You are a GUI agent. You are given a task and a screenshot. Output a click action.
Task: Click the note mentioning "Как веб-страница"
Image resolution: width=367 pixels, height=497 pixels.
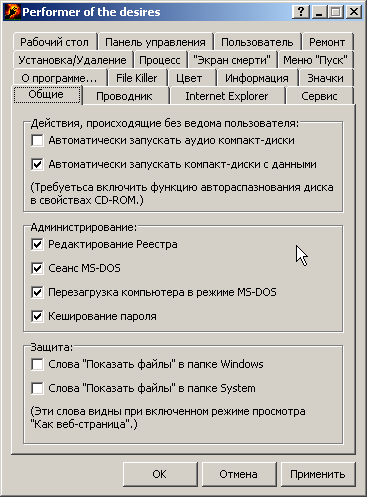(168, 418)
